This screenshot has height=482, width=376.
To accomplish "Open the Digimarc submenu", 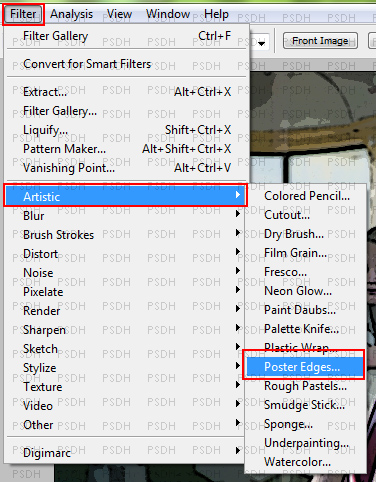I will click(126, 453).
